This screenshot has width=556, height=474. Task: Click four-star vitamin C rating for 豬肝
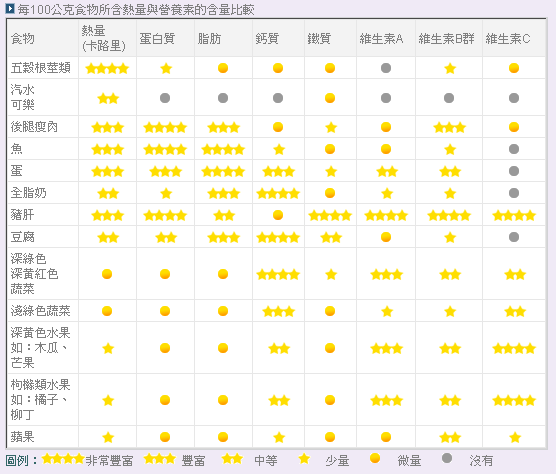[514, 216]
